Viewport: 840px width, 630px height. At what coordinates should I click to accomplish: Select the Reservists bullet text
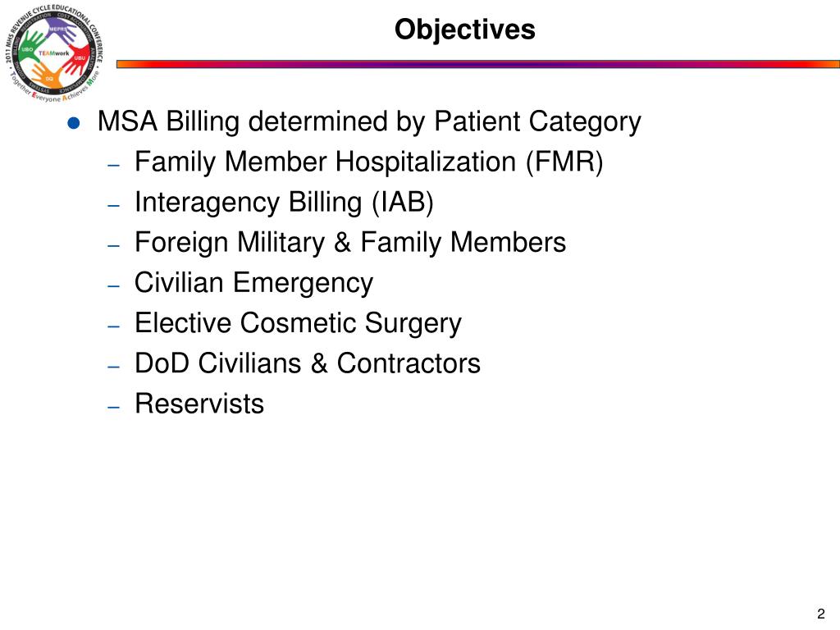click(199, 404)
